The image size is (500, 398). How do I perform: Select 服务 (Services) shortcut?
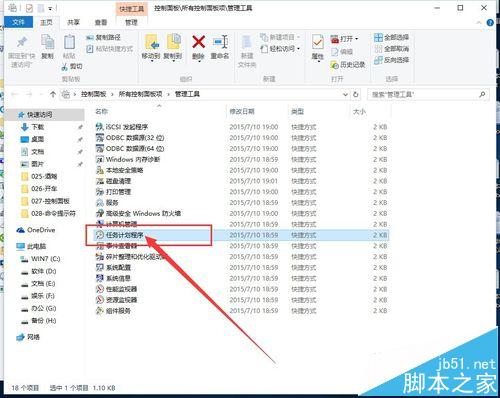pyautogui.click(x=107, y=203)
